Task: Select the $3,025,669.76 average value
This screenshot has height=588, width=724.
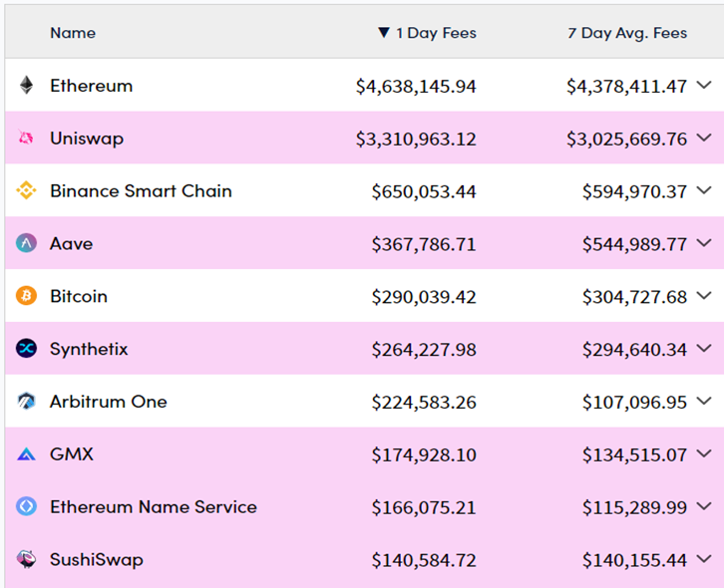Action: click(x=626, y=139)
